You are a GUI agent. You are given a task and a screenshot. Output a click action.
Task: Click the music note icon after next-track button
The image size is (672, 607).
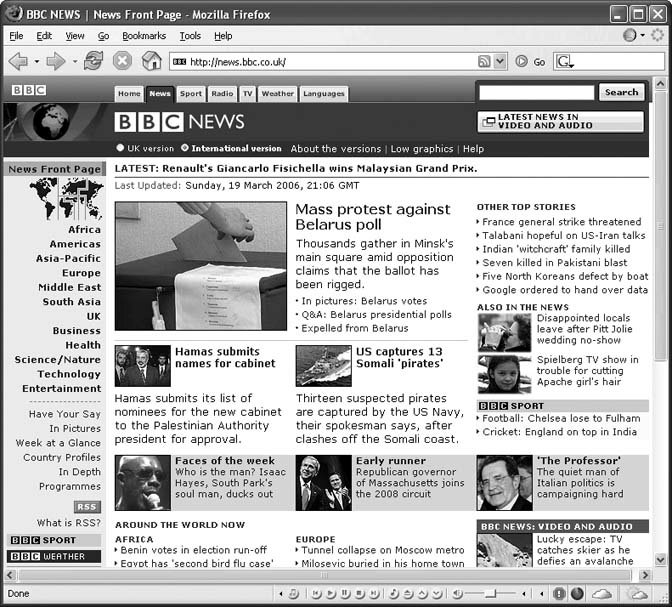pos(393,594)
